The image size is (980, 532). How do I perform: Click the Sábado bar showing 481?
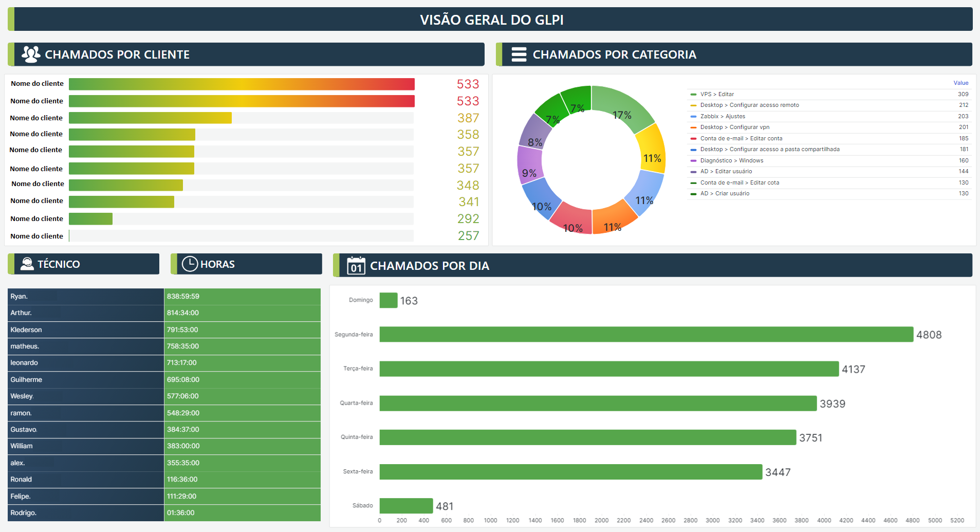point(406,506)
